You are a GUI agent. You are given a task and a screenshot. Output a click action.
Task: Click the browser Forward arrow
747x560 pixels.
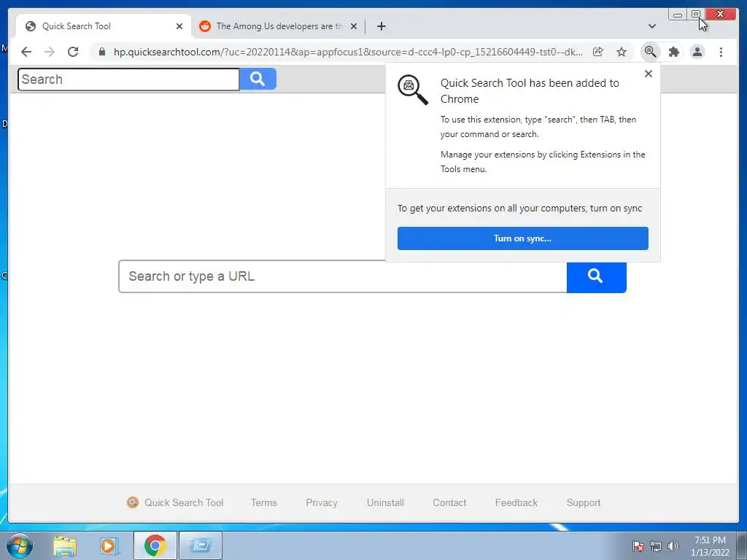click(50, 52)
